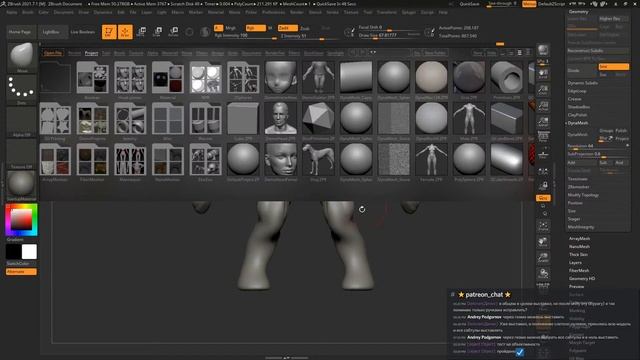
Task: Adjust the Draw Size slider
Action: tap(389, 36)
